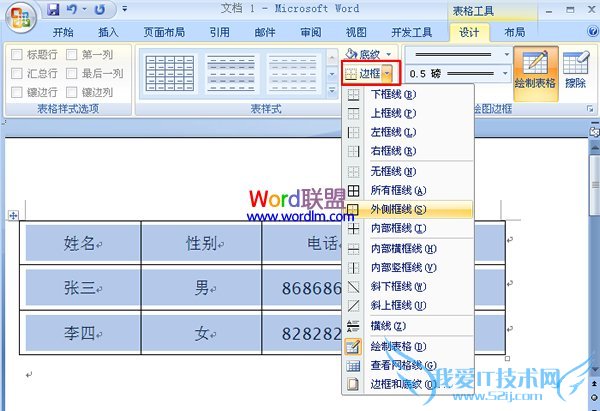Viewport: 600px width, 411px height.
Task: Click the left border (左框线) icon
Action: [x=354, y=132]
